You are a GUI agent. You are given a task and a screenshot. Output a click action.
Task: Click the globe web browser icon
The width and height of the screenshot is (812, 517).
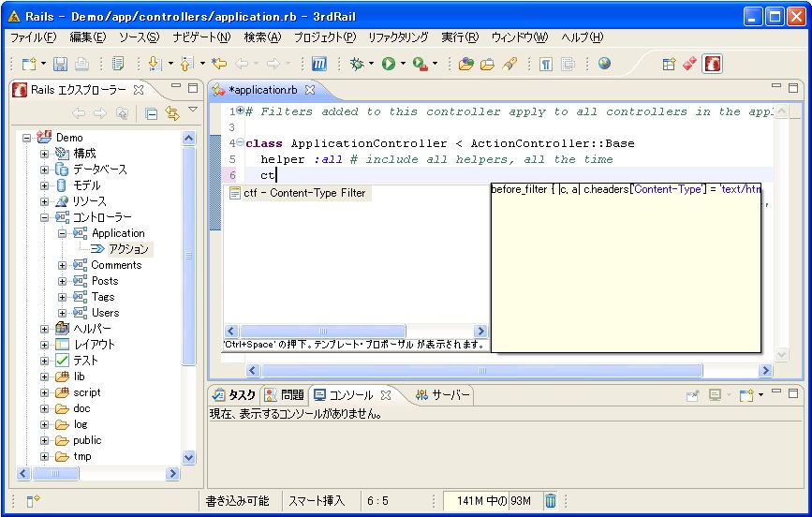[x=604, y=63]
